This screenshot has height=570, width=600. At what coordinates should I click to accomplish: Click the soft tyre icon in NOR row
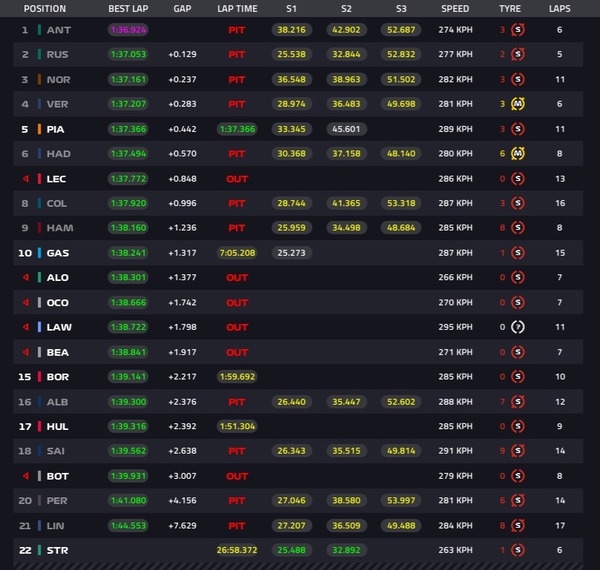517,79
